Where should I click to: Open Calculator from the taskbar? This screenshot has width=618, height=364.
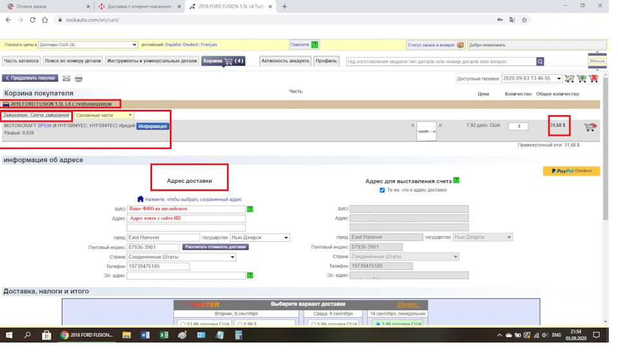238,335
